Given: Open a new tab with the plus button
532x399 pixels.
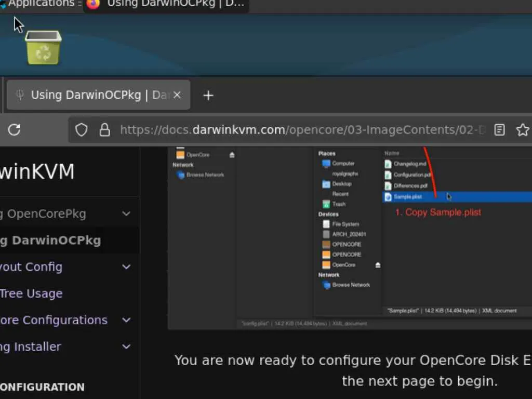Looking at the screenshot, I should (x=208, y=96).
